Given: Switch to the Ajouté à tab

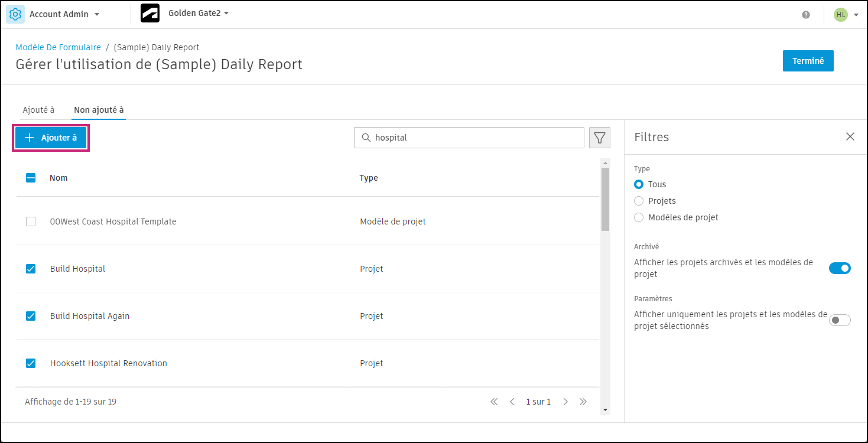Looking at the screenshot, I should (x=38, y=110).
